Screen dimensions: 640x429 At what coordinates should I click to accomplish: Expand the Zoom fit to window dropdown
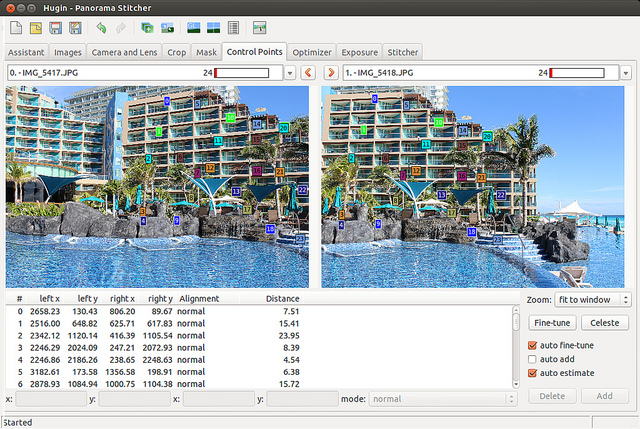click(594, 299)
